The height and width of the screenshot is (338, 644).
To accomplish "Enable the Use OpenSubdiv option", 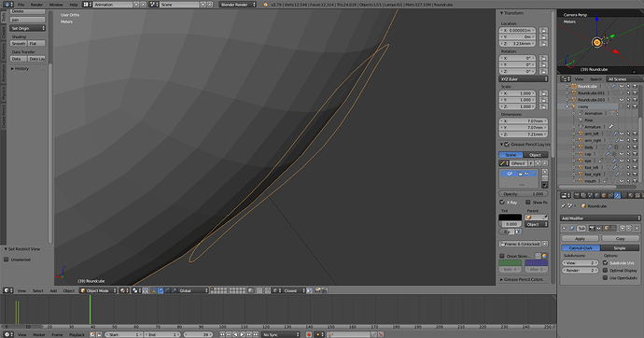I will point(606,277).
